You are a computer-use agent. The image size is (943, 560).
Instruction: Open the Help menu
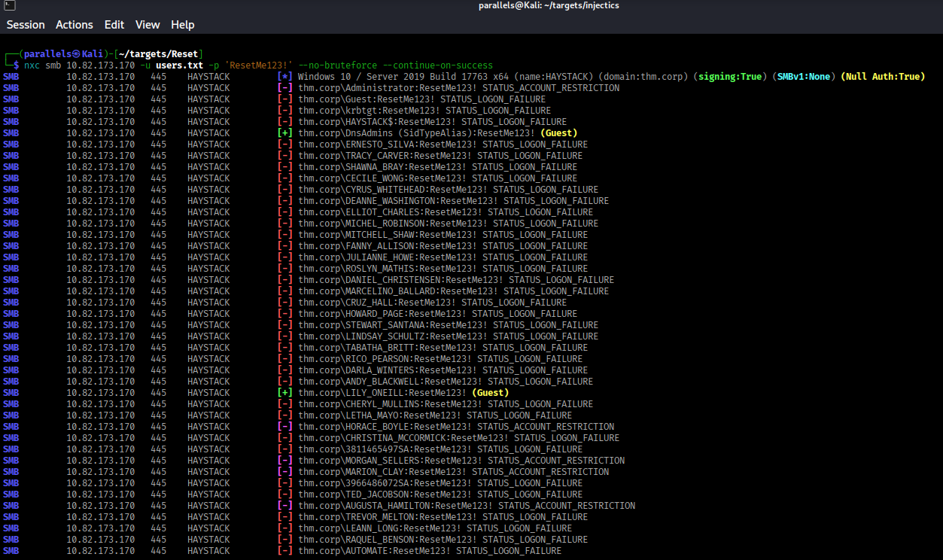pos(182,25)
